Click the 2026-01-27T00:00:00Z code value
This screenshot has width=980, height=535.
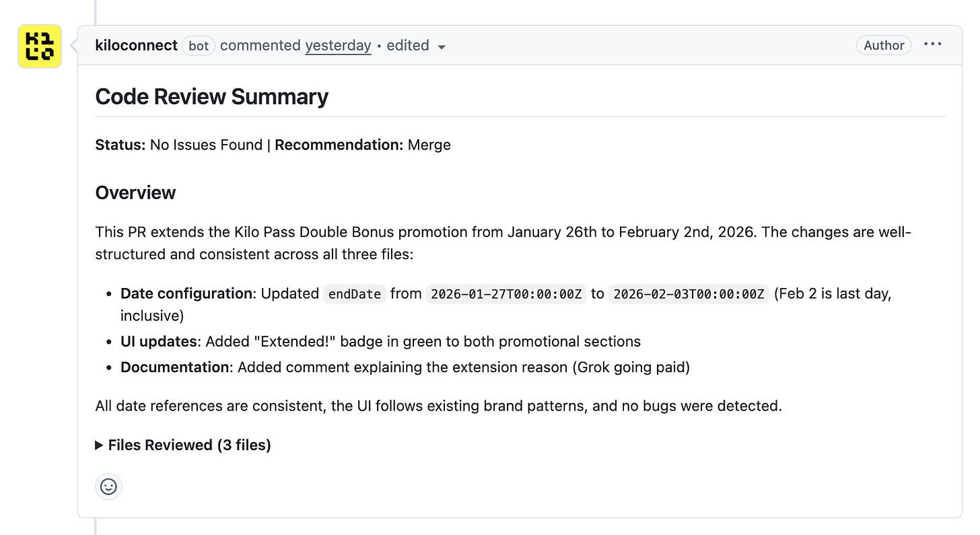(506, 294)
